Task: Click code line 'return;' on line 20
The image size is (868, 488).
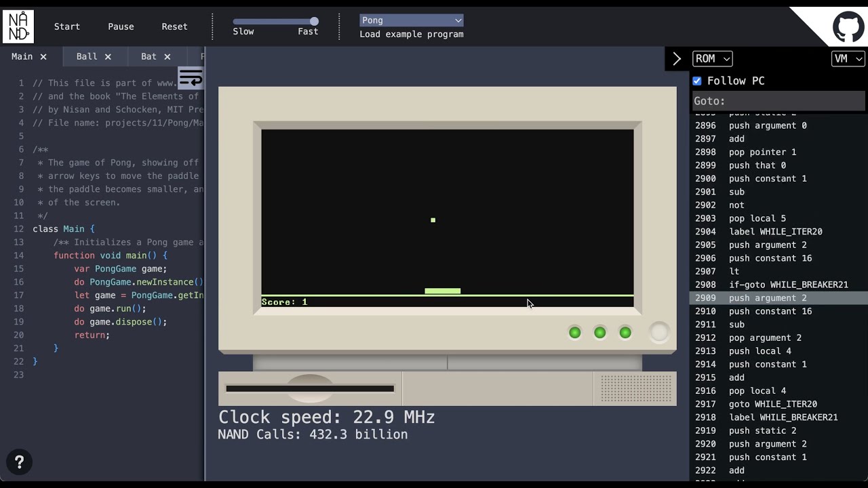Action: [92, 335]
